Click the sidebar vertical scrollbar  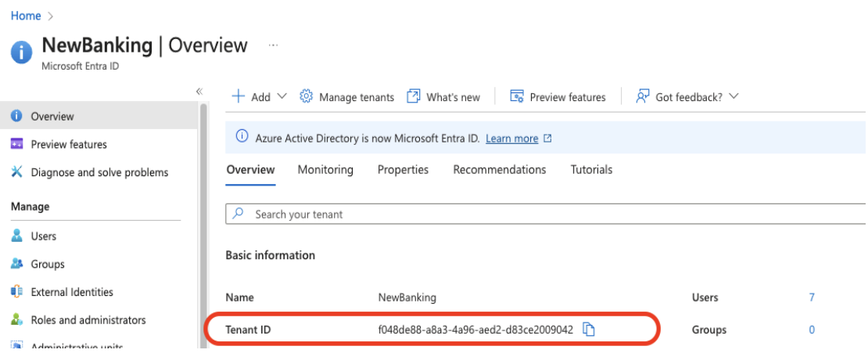pos(203,225)
